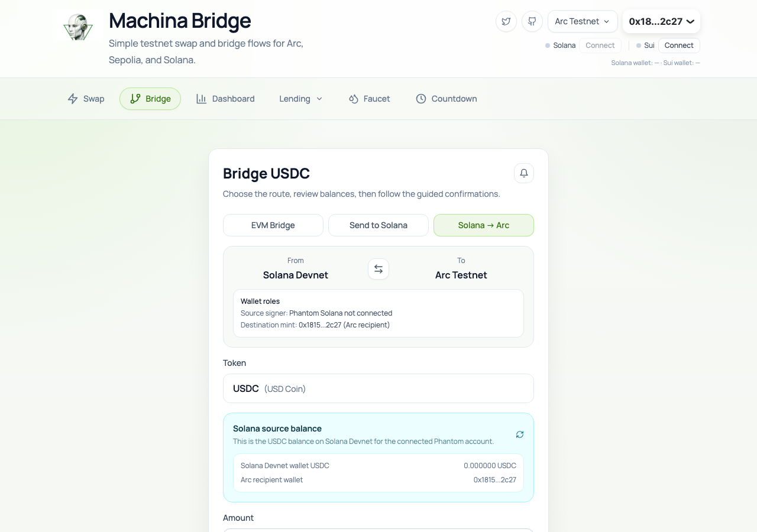Select the EVM Bridge route tab
The image size is (757, 532).
pos(273,225)
